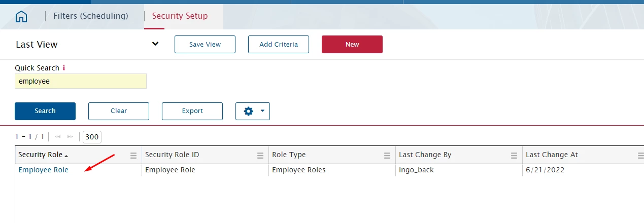The height and width of the screenshot is (223, 644).
Task: Go to the Home icon
Action: [x=21, y=16]
